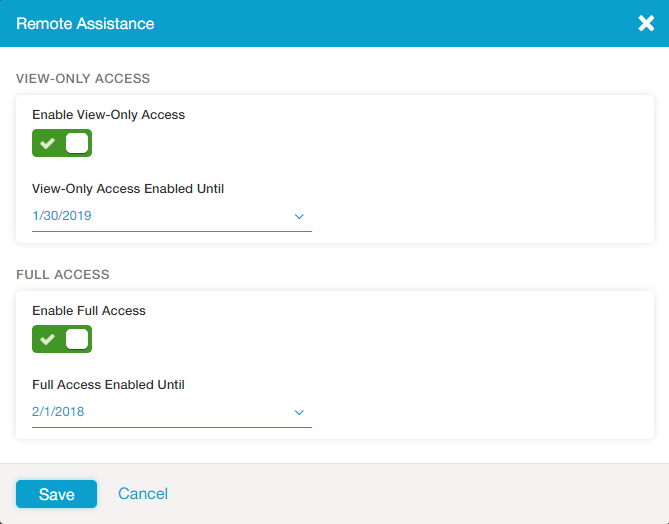Screen dimensions: 669x524
Task: Click the checkmark icon in View-Only toggle
Action: 47,143
